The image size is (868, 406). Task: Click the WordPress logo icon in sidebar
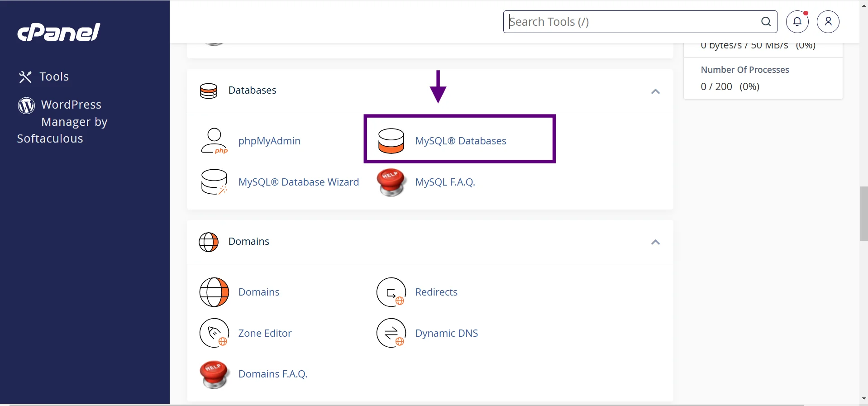pyautogui.click(x=26, y=105)
